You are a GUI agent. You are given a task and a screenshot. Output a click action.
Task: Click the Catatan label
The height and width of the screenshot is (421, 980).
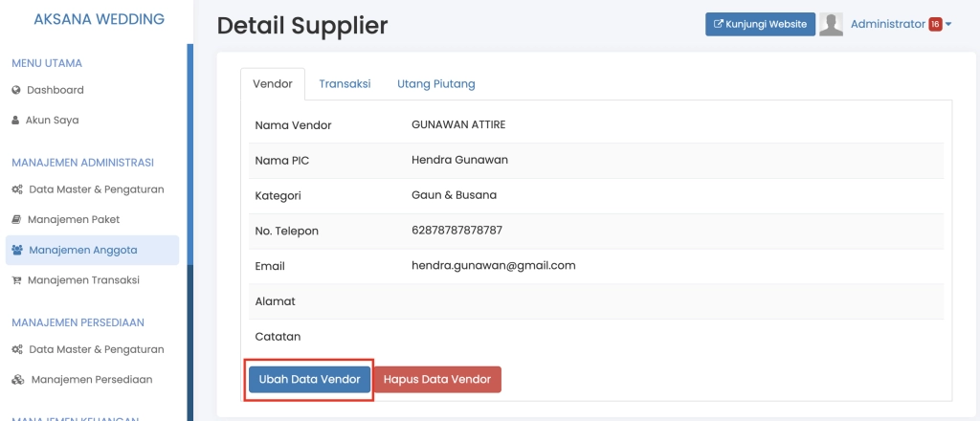coord(278,337)
